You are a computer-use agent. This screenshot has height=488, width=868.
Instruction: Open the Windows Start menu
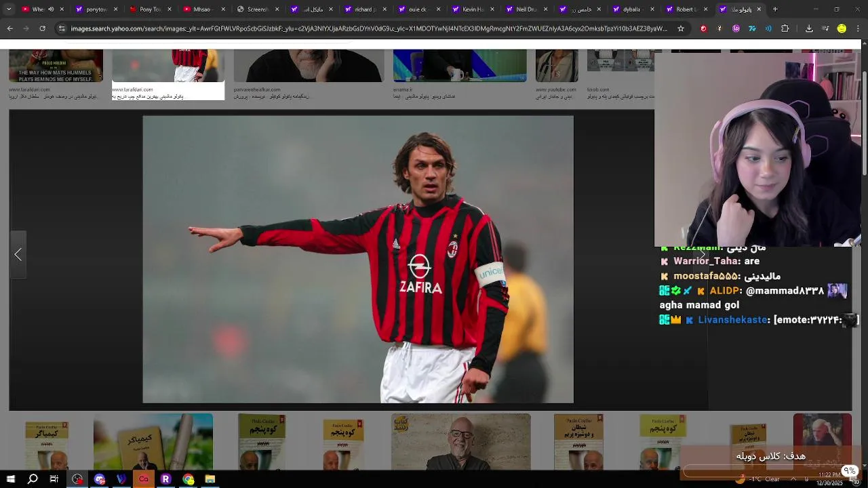point(10,479)
